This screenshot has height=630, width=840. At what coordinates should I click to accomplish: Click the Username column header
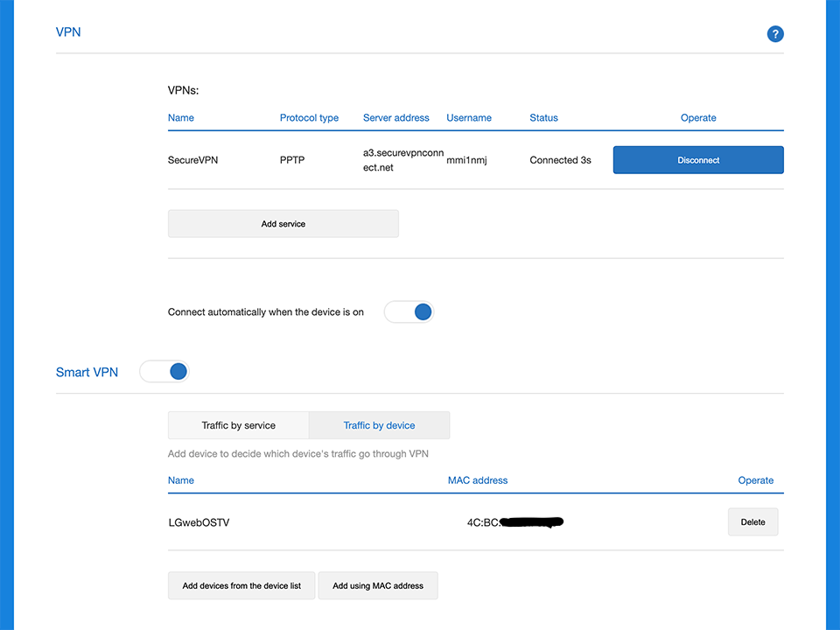[x=468, y=118]
